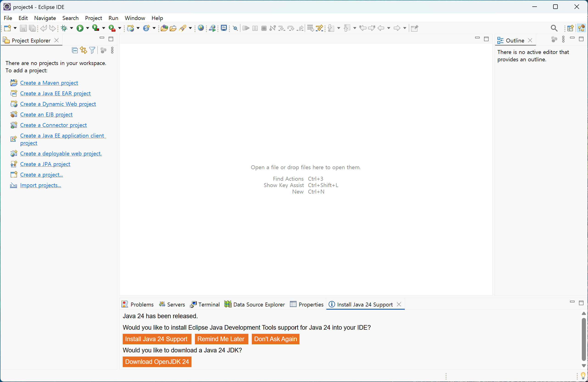This screenshot has height=382, width=588.
Task: Click the bottom panel vertical scrollbar
Action: click(584, 339)
